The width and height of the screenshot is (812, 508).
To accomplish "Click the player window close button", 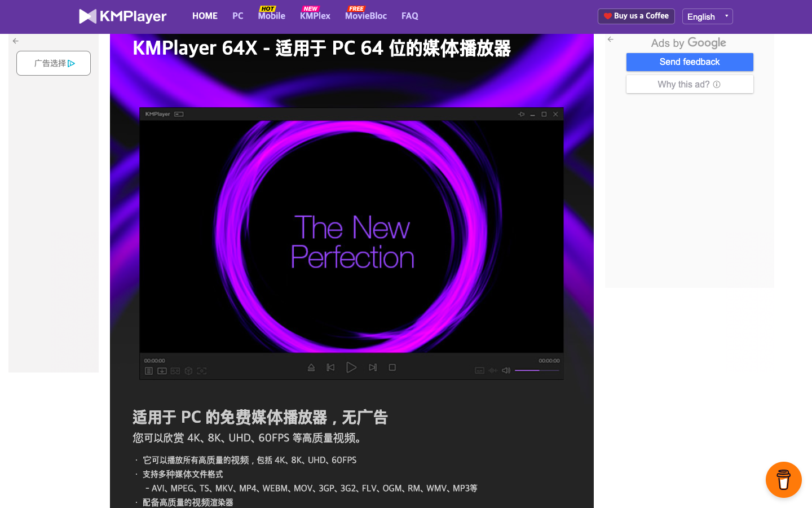I will coord(555,114).
